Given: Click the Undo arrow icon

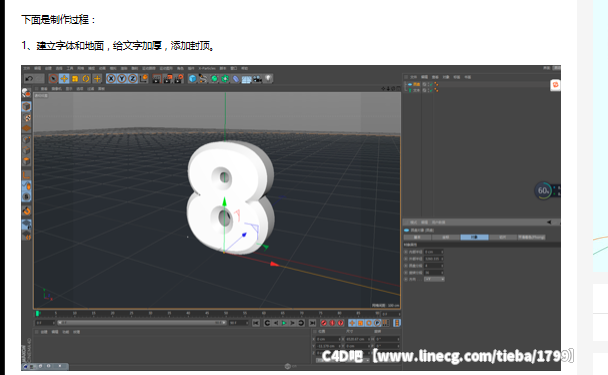Looking at the screenshot, I should (29, 79).
